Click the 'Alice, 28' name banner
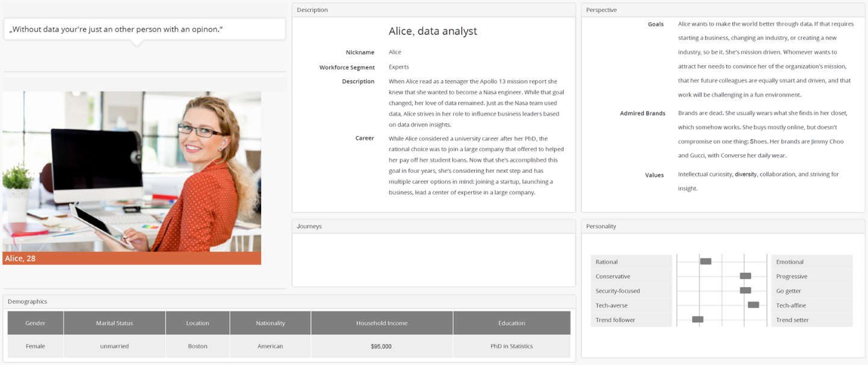This screenshot has height=365, width=868. (x=132, y=258)
